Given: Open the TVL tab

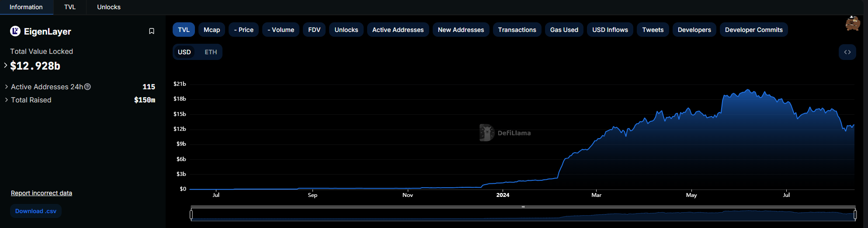Looking at the screenshot, I should (x=70, y=7).
